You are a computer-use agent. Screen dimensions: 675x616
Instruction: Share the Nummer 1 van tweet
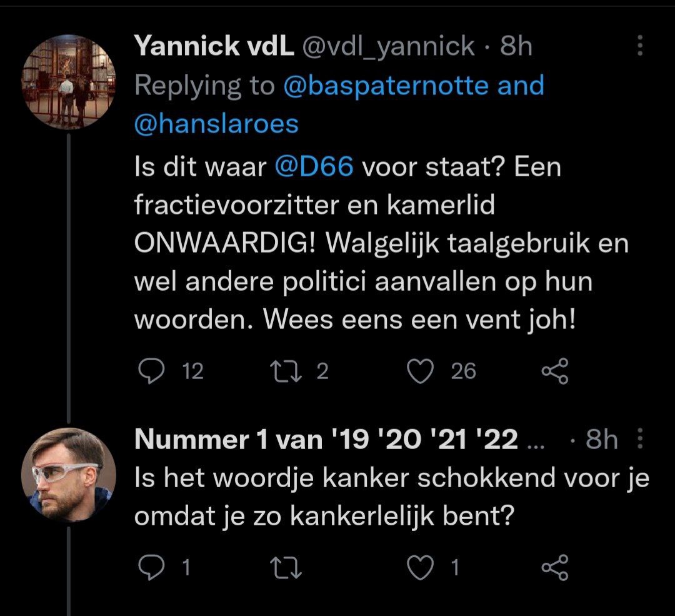coord(554,567)
